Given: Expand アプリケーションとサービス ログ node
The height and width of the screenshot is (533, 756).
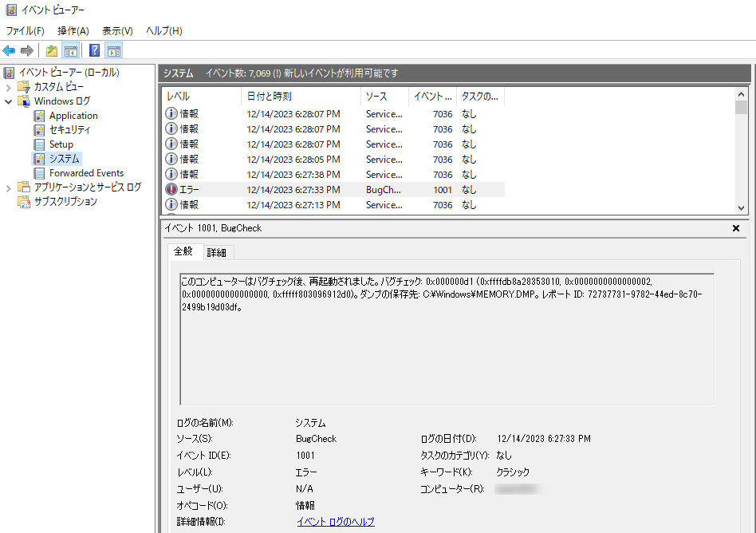Looking at the screenshot, I should point(8,188).
